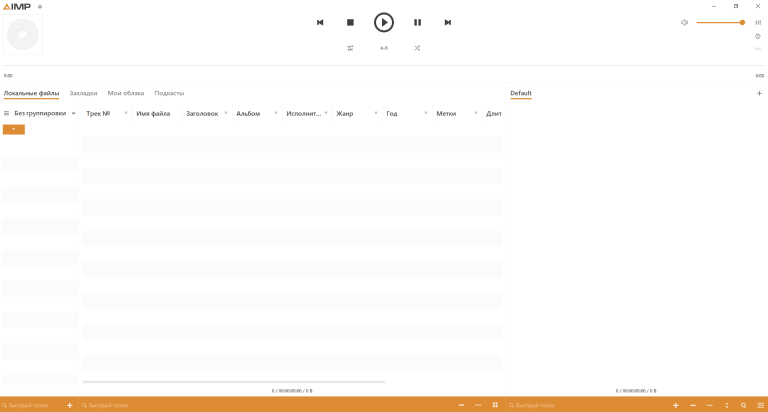Open the Мои облака tab

[126, 93]
